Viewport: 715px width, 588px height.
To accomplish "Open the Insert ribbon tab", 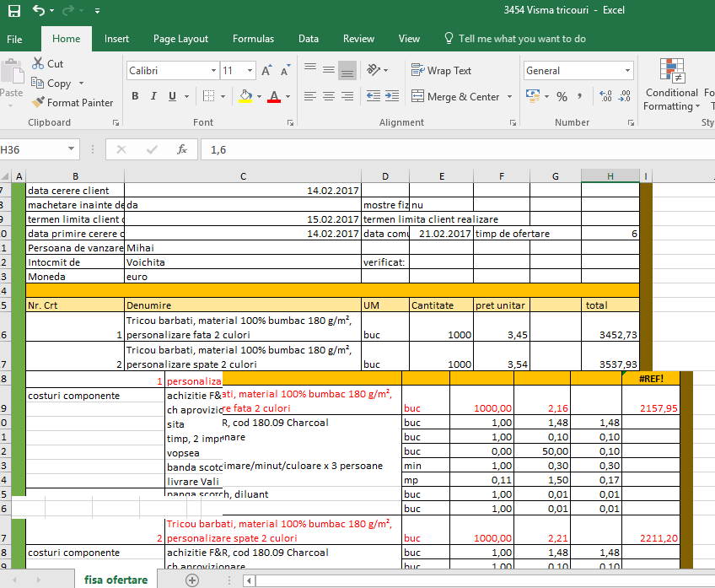I will coord(116,39).
